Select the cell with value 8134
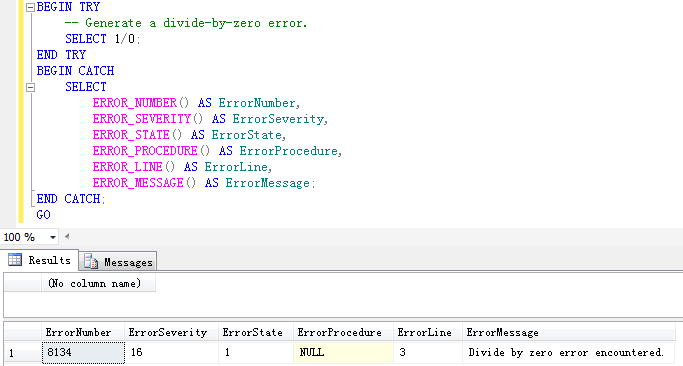683x366 pixels. click(83, 352)
